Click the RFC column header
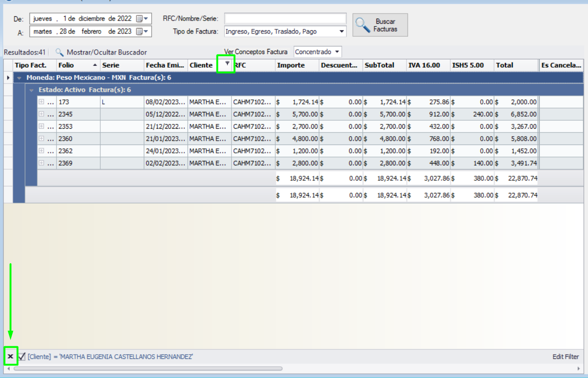 [x=253, y=65]
